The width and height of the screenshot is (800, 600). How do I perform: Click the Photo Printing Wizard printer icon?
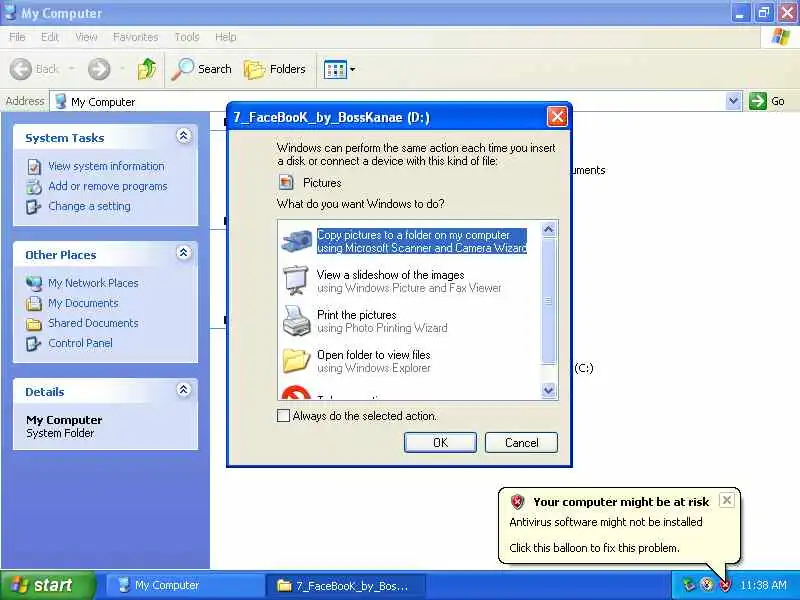tap(296, 320)
